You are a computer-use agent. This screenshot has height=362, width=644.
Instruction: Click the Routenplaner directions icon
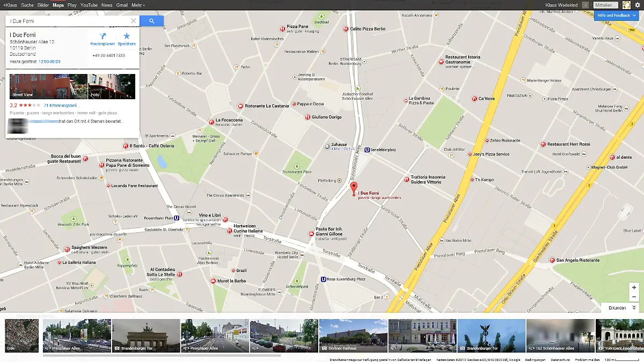101,36
